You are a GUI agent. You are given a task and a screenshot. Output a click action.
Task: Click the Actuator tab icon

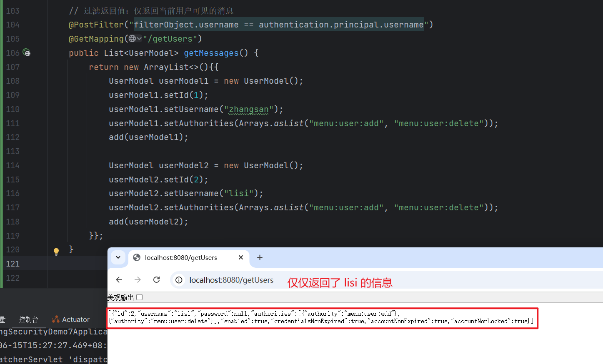point(55,319)
